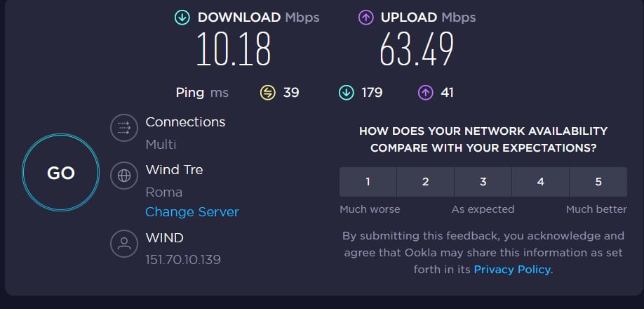Open the Privacy Policy link
Viewport: 644px width, 309px height.
pyautogui.click(x=512, y=270)
